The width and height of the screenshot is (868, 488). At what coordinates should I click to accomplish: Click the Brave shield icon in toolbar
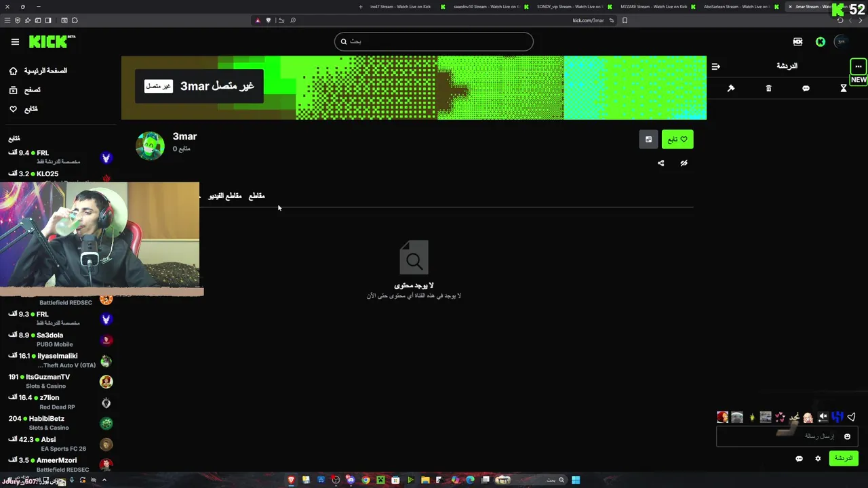(269, 20)
